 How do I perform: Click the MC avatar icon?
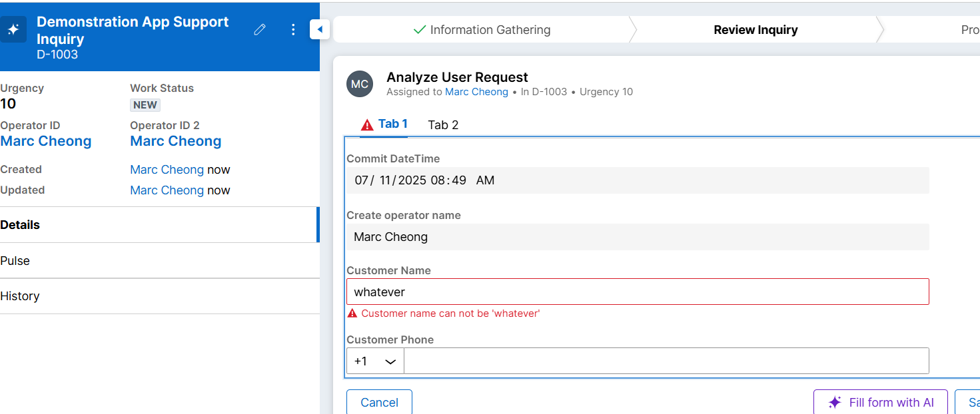360,84
